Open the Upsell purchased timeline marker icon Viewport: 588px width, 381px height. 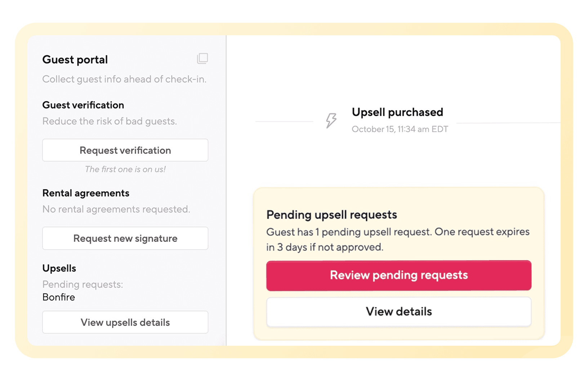(x=331, y=121)
